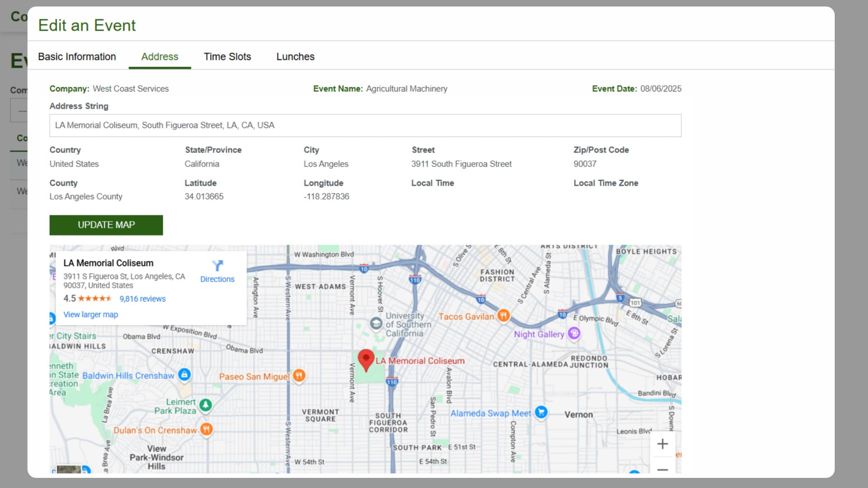This screenshot has width=868, height=488.
Task: Click the zip code value 90037
Action: point(585,164)
